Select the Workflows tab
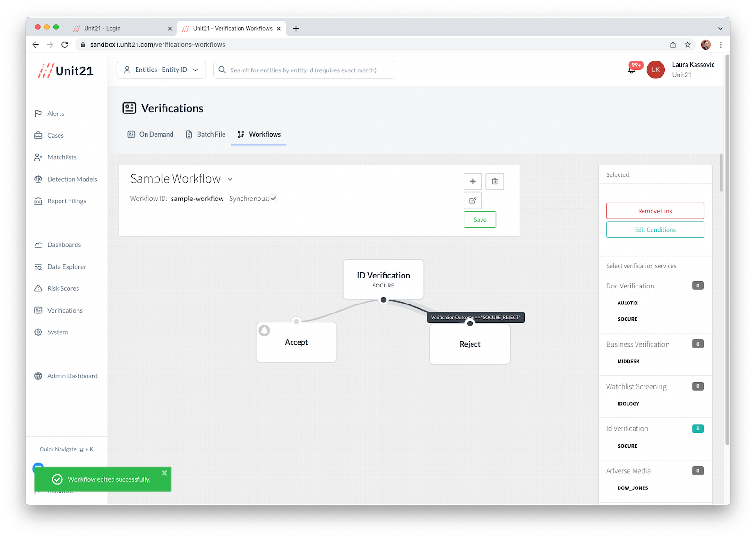 (259, 134)
